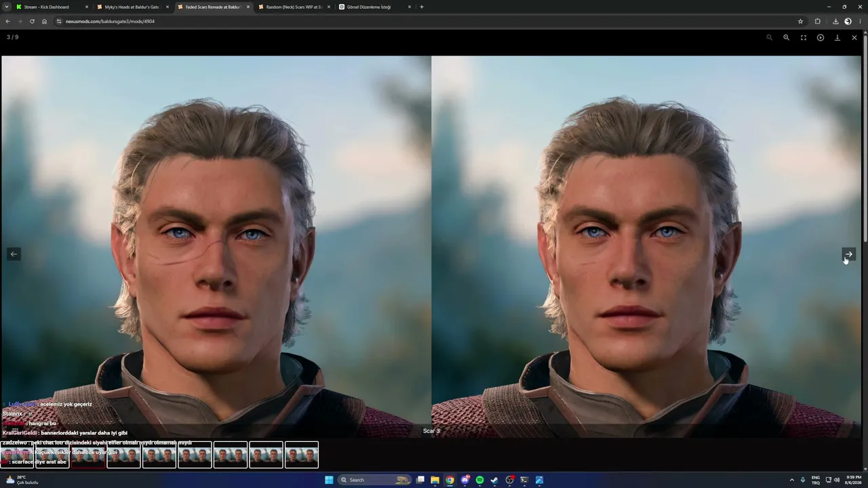The height and width of the screenshot is (488, 868).
Task: Open Discord from the taskbar
Action: pyautogui.click(x=465, y=480)
